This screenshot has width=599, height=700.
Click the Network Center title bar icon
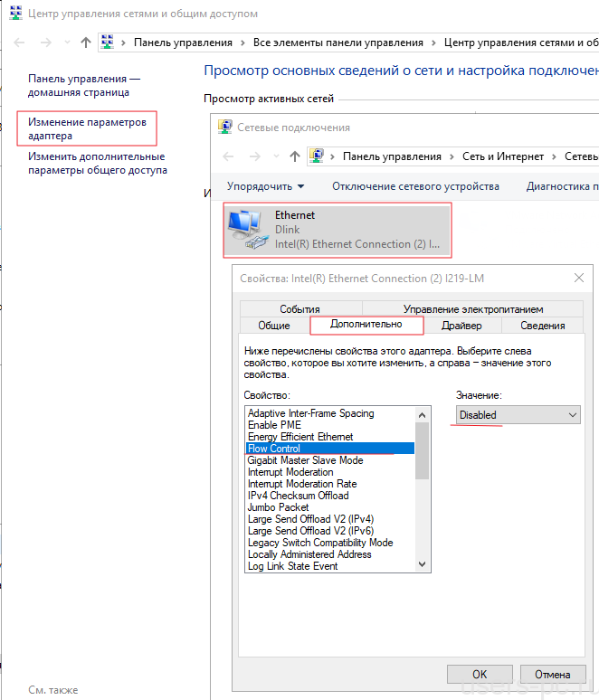tap(15, 14)
